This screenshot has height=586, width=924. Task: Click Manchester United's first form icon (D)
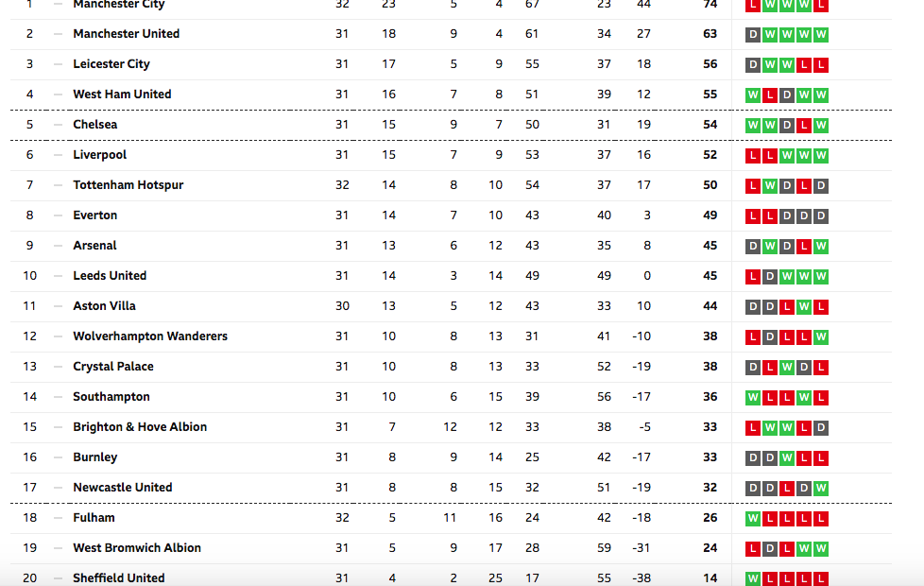752,35
